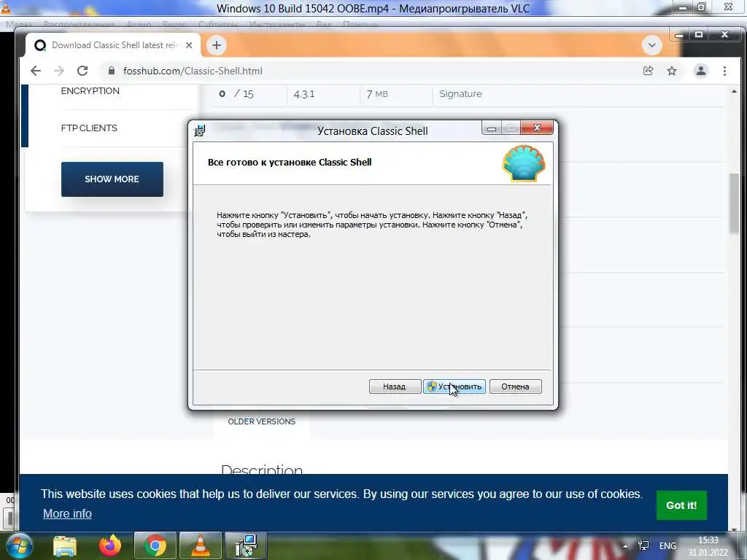Click the installer title bar icon
Viewport: 747px width, 560px height.
tap(200, 130)
